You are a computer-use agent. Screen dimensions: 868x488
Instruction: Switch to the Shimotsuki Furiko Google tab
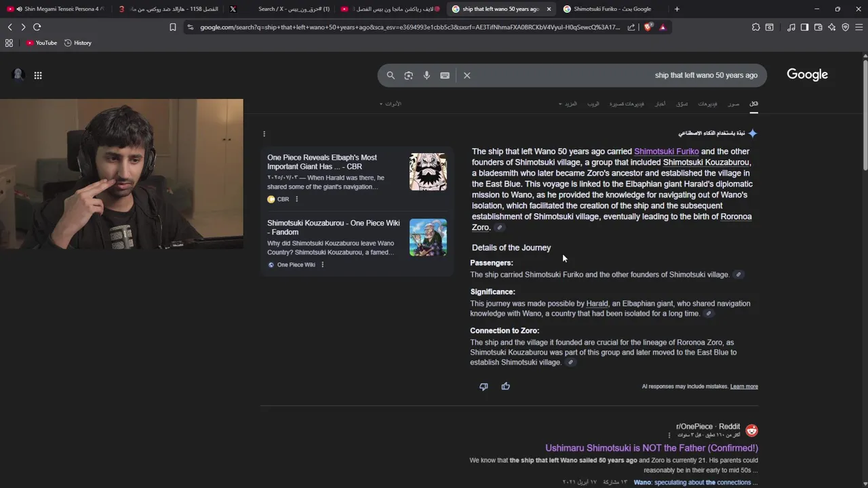pos(612,9)
